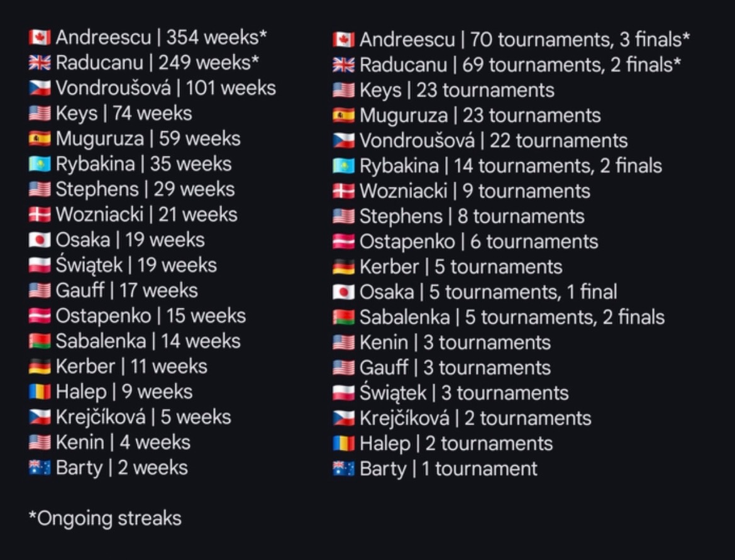Click the Rybakina 14 tournaments, 2 finals entry

pos(511,166)
